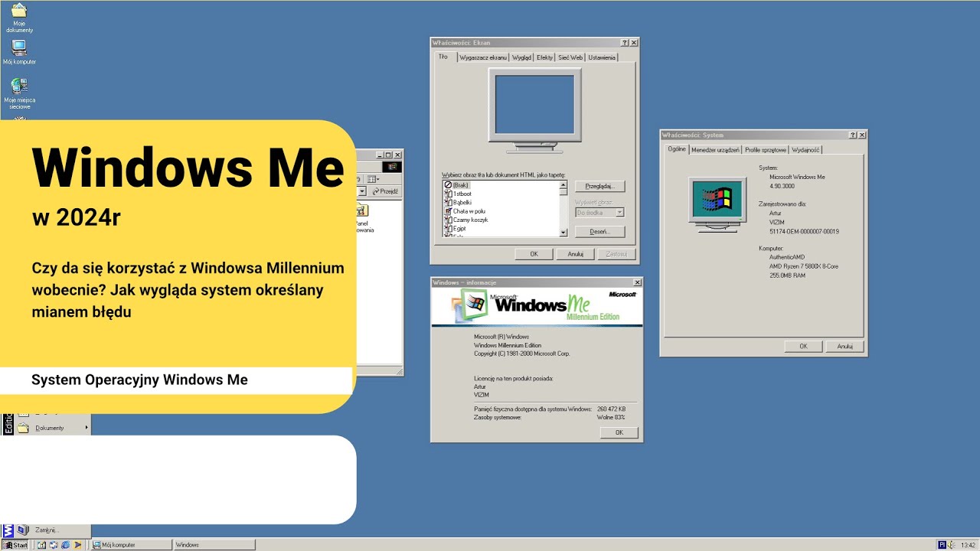
Task: Click 51174-OEM-0000007-00019 product ID text
Action: coord(804,231)
